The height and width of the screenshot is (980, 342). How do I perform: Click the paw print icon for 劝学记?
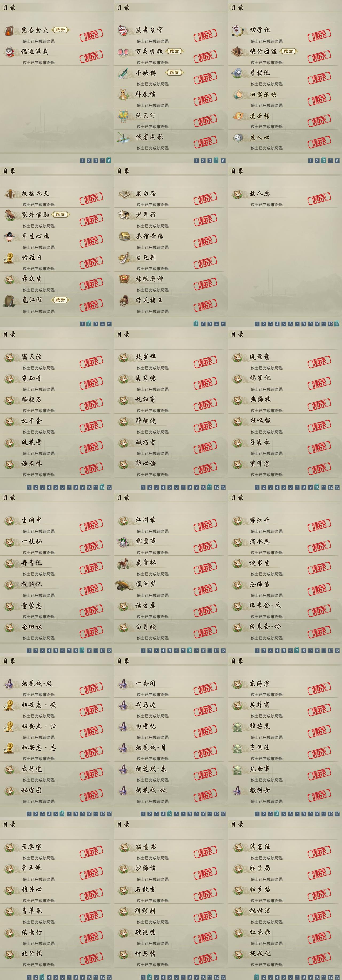[x=237, y=30]
